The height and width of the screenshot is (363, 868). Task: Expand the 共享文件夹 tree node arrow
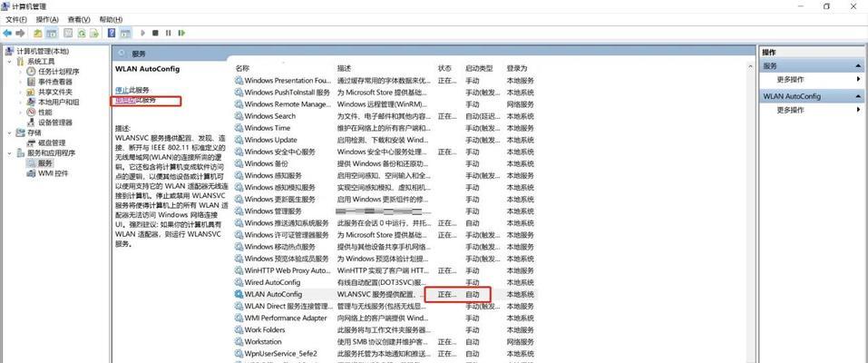(21, 92)
